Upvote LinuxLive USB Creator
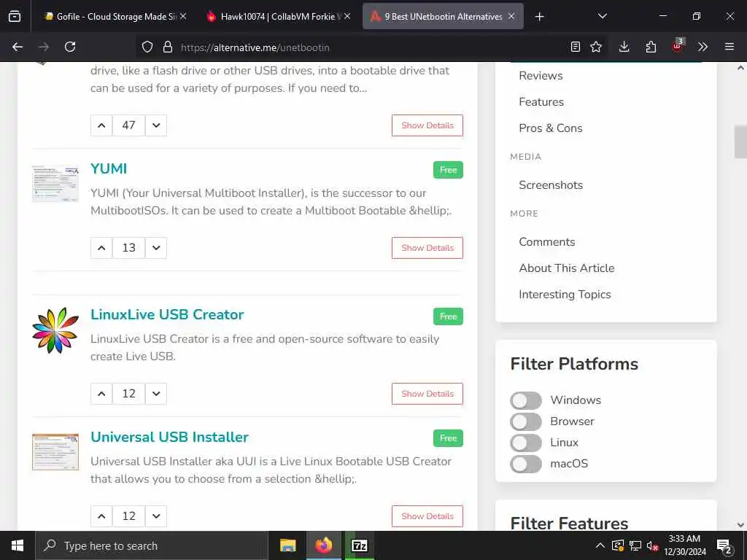 pos(101,394)
